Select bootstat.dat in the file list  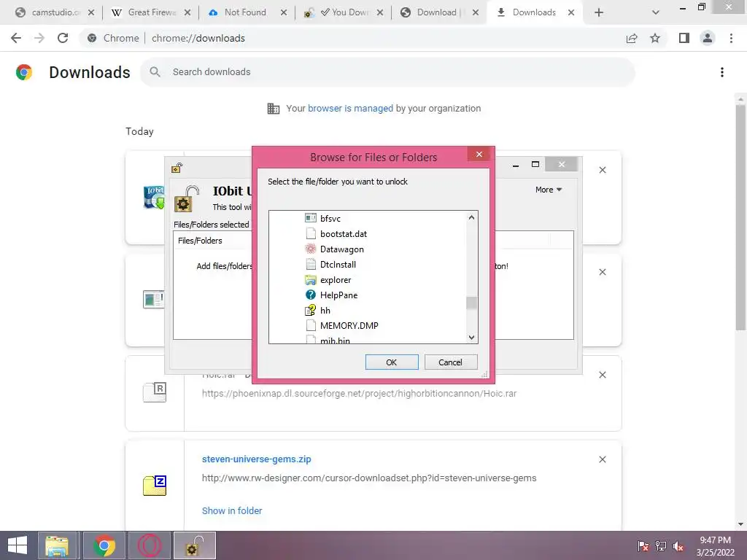tap(344, 234)
